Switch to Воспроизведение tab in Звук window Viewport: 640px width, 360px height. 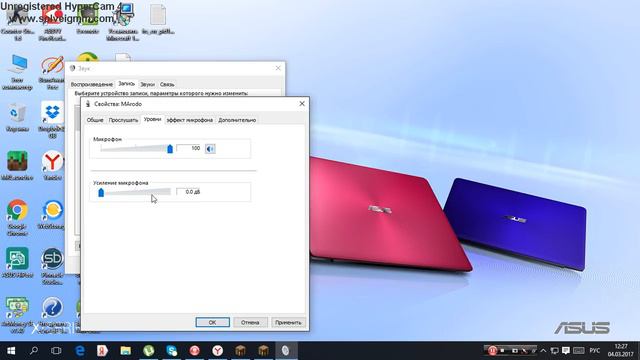[91, 84]
